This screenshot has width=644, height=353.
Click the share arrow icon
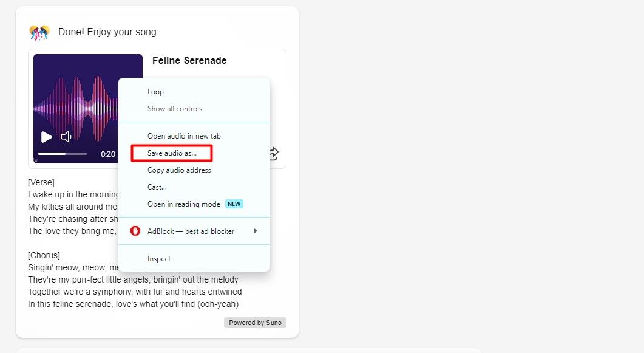pos(274,154)
